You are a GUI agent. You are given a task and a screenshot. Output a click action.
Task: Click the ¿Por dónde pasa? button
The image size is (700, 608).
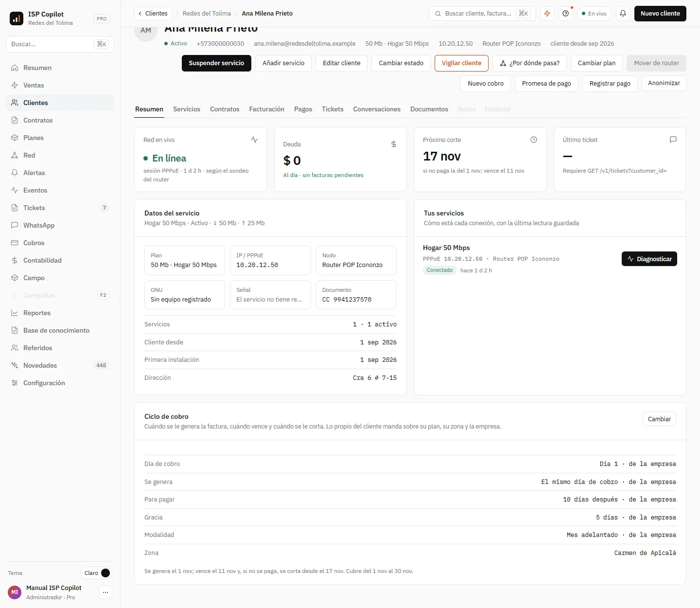[529, 63]
